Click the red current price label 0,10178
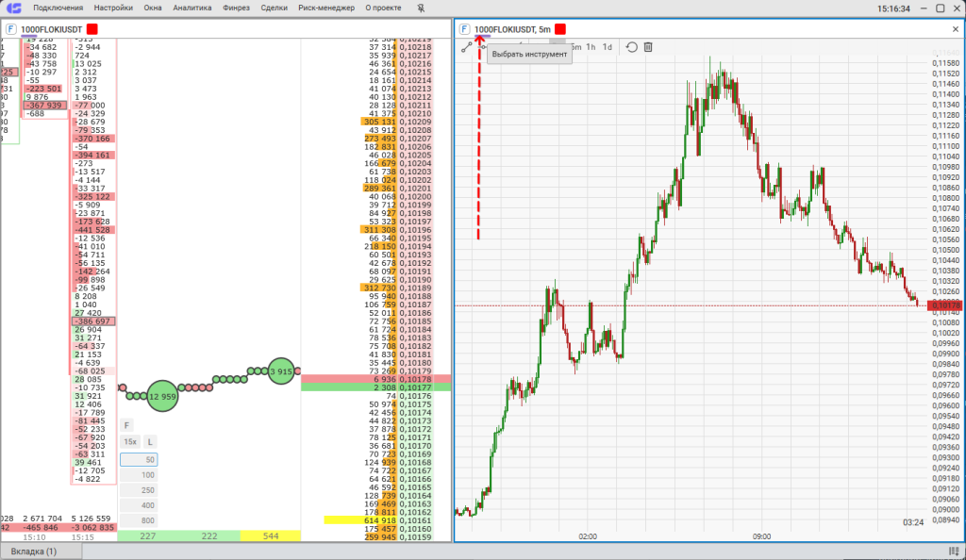The height and width of the screenshot is (560, 966). [x=944, y=305]
